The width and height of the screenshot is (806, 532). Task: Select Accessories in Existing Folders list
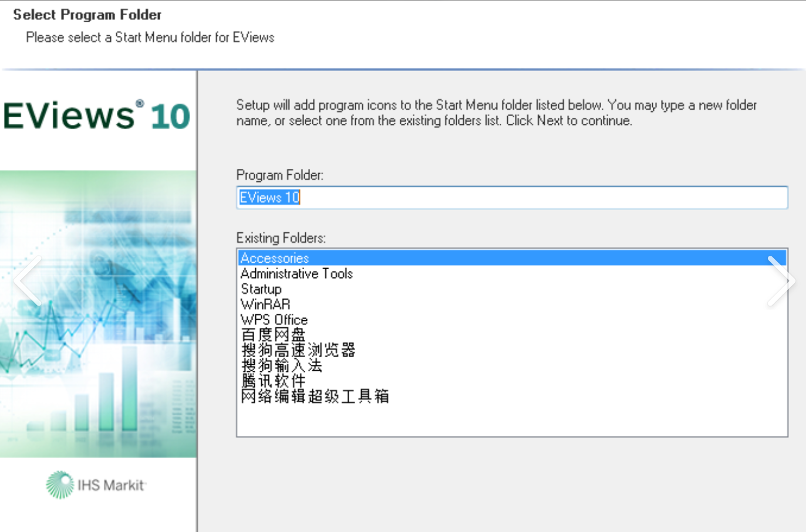pyautogui.click(x=512, y=258)
